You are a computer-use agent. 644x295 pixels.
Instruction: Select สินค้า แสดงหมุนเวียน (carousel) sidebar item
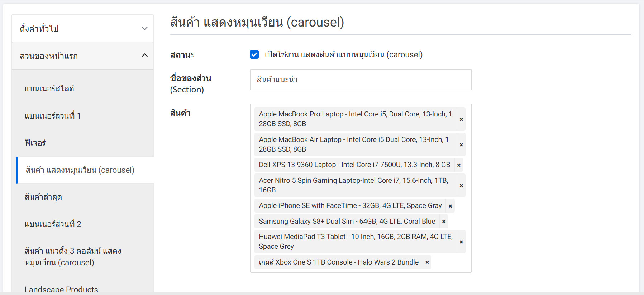point(85,170)
